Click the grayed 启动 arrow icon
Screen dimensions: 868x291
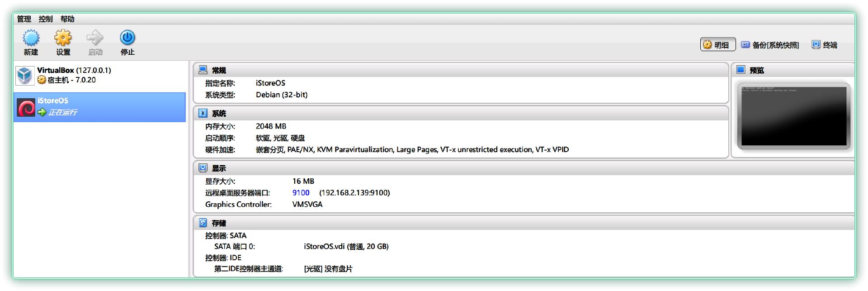tap(95, 38)
